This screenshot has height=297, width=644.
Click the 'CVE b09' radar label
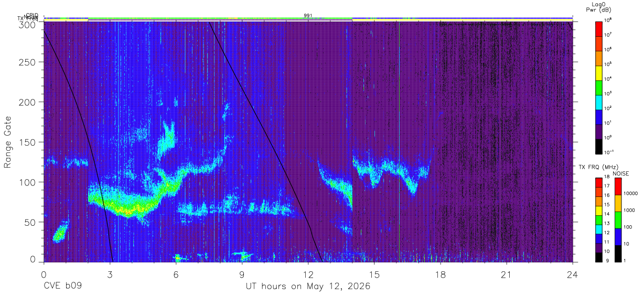click(x=62, y=287)
